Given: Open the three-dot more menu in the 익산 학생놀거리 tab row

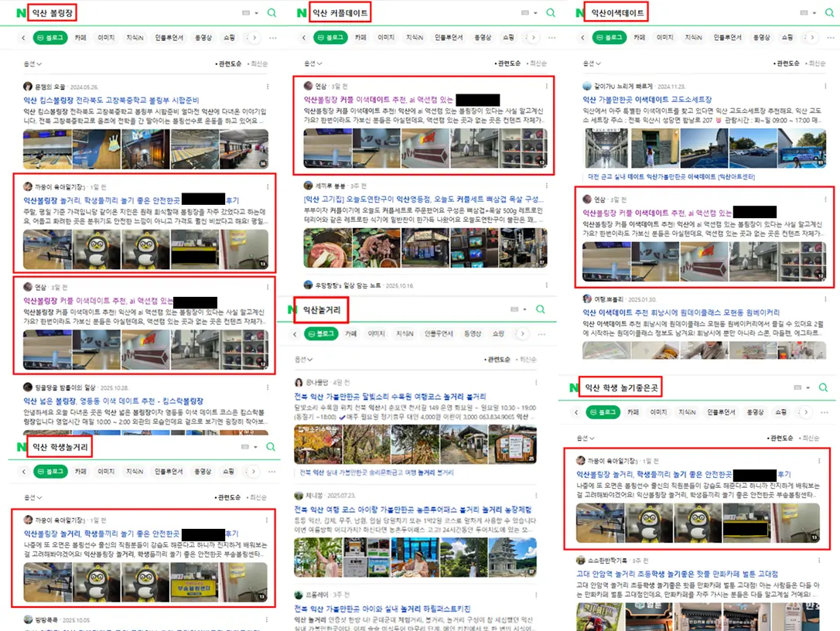Looking at the screenshot, I should pyautogui.click(x=272, y=472).
